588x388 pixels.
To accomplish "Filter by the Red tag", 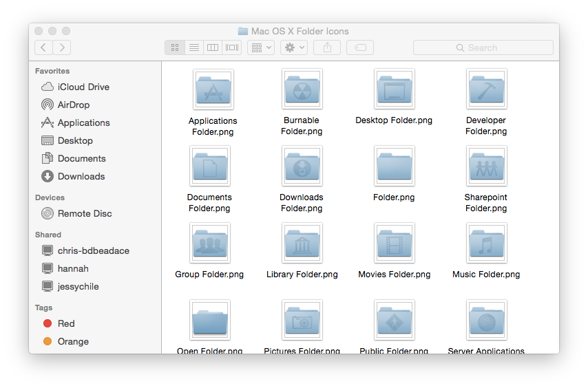I will point(59,323).
